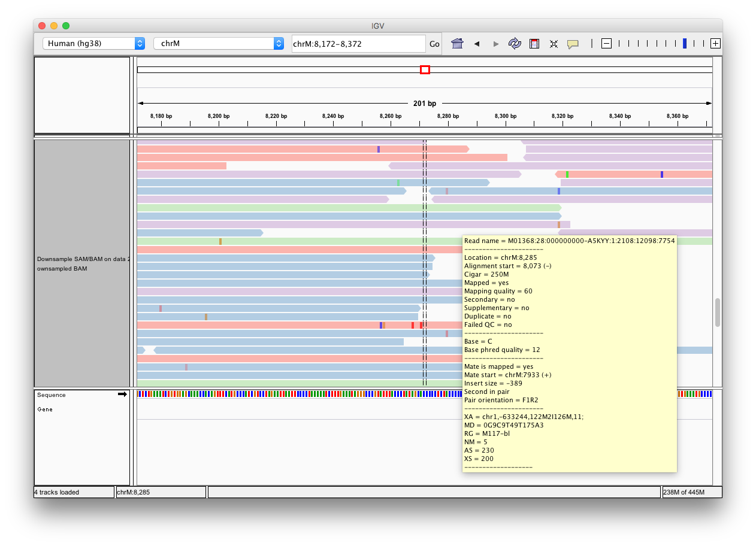Image resolution: width=756 pixels, height=546 pixels.
Task: Click the blue handle on zoom slider
Action: pyautogui.click(x=685, y=44)
